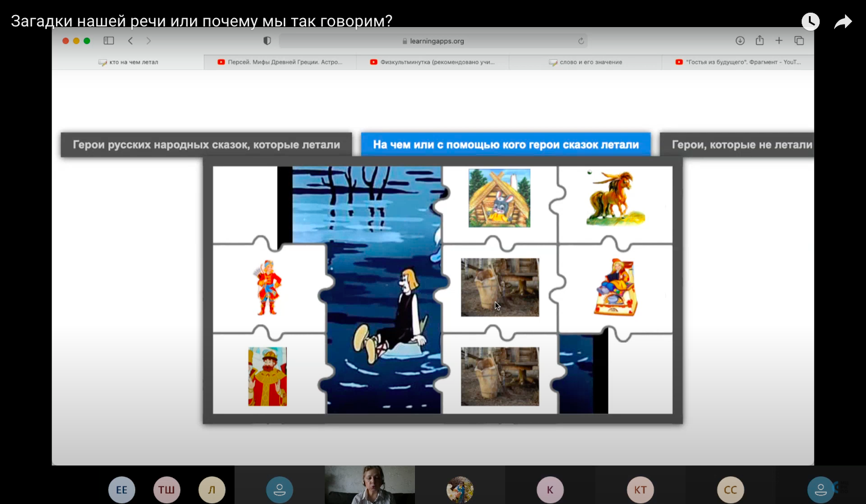The image size is (866, 504).
Task: Select category "На чем или с помощью кого герои сказок летали"
Action: point(506,145)
